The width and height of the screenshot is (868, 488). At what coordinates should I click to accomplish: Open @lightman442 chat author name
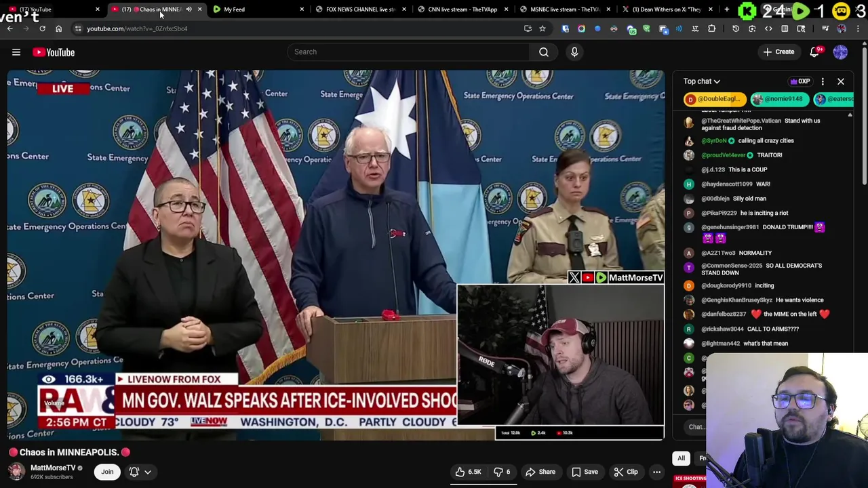(721, 344)
